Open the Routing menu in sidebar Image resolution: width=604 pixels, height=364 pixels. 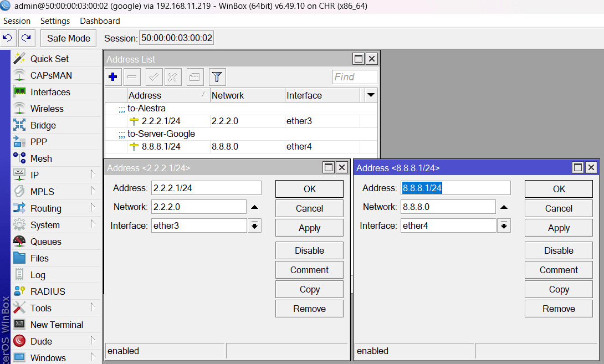56,208
